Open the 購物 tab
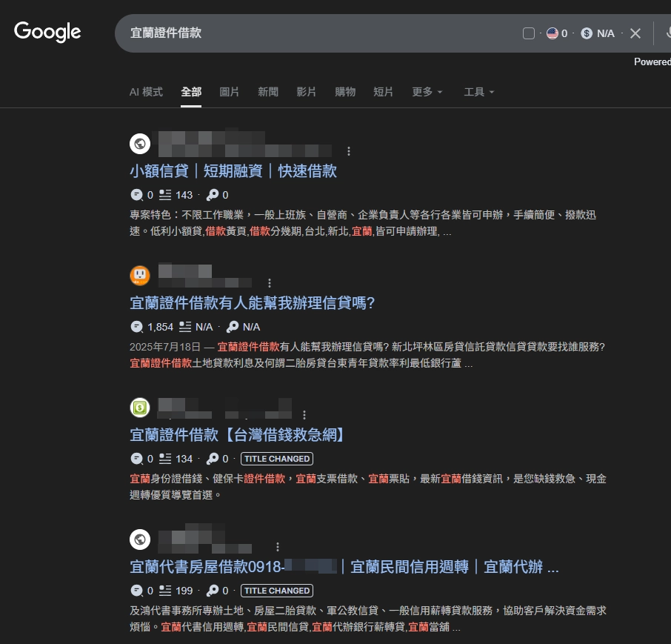671x644 pixels. (345, 92)
